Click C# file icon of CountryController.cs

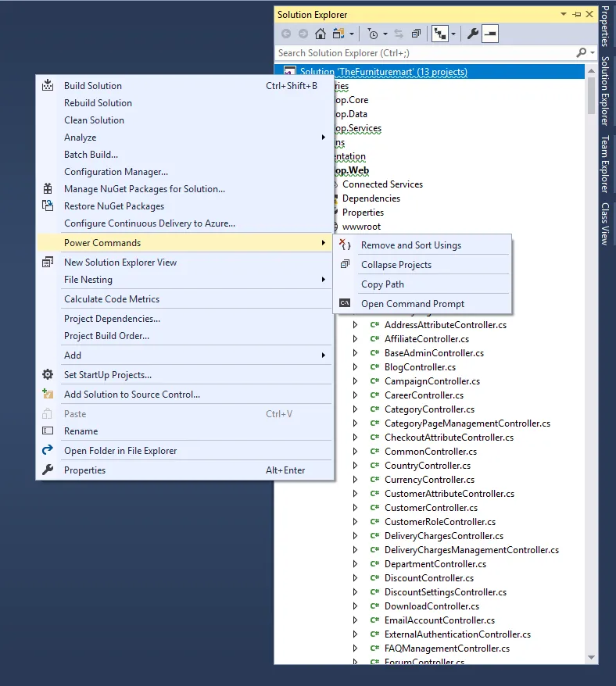point(374,466)
